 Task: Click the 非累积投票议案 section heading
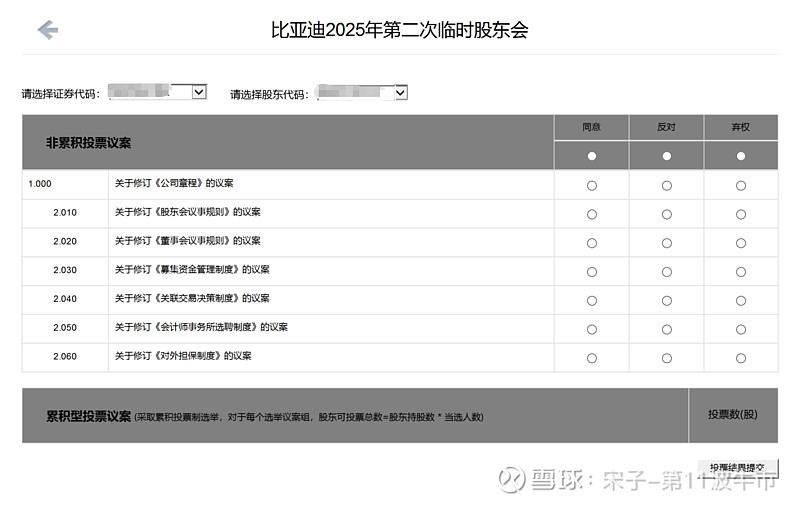click(x=89, y=143)
